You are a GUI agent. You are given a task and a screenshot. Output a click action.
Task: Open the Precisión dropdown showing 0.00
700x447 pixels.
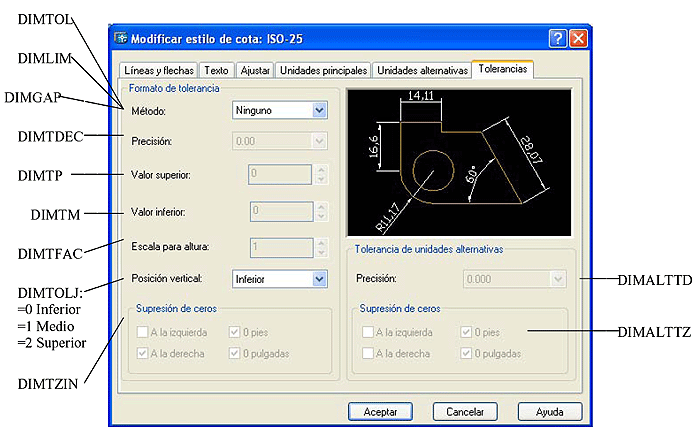[279, 141]
